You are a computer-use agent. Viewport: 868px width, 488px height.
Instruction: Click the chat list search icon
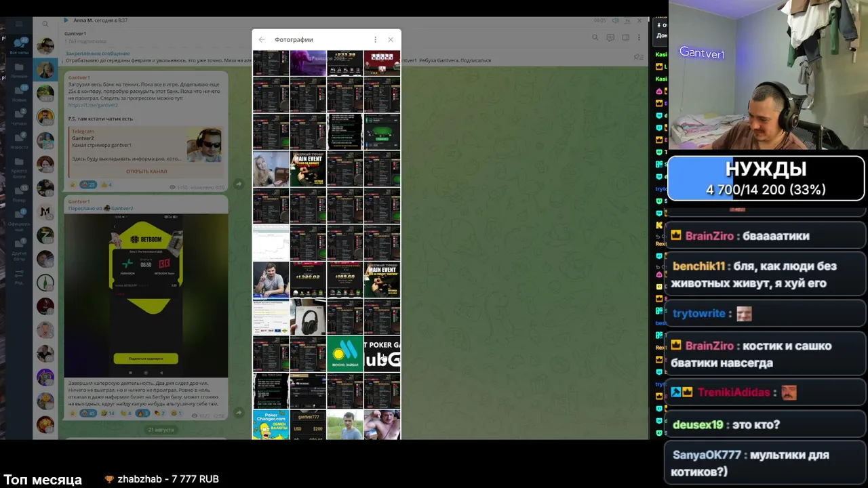point(45,24)
